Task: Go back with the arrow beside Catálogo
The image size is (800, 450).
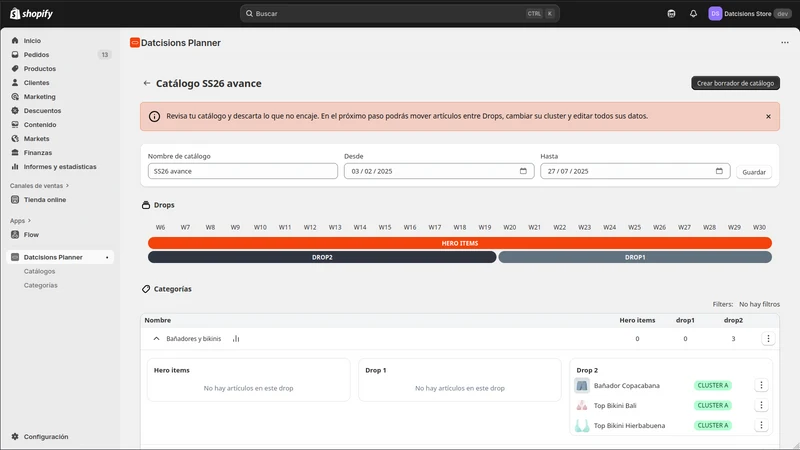Action: coord(146,83)
